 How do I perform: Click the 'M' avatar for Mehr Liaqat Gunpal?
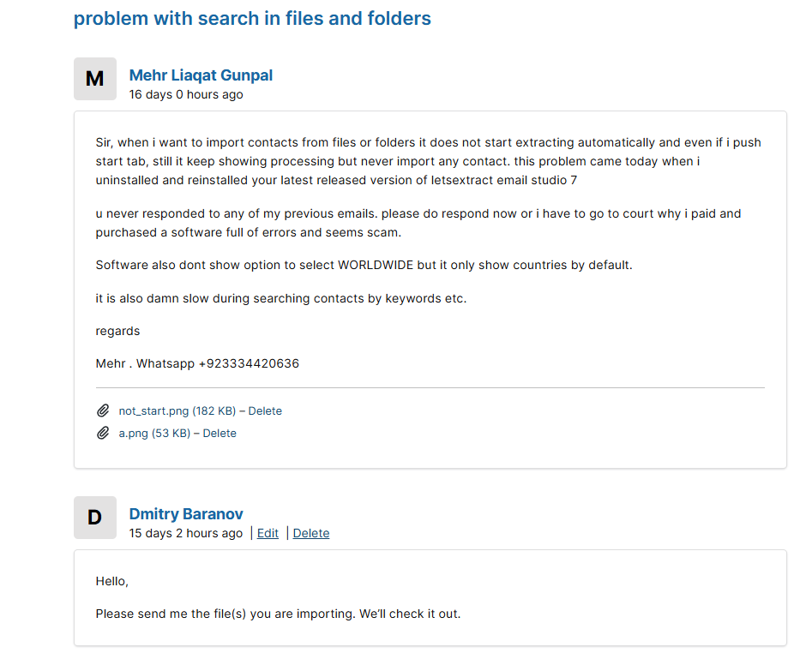95,79
